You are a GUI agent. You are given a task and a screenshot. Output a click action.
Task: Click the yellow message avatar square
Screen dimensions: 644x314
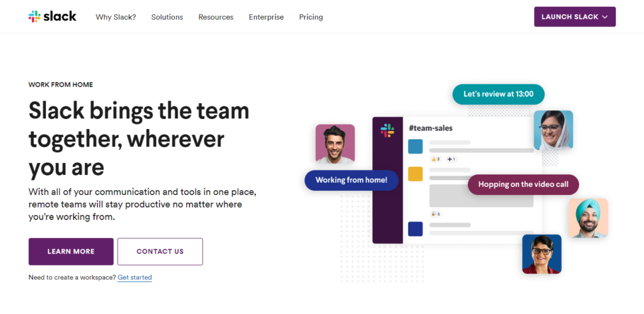[415, 174]
